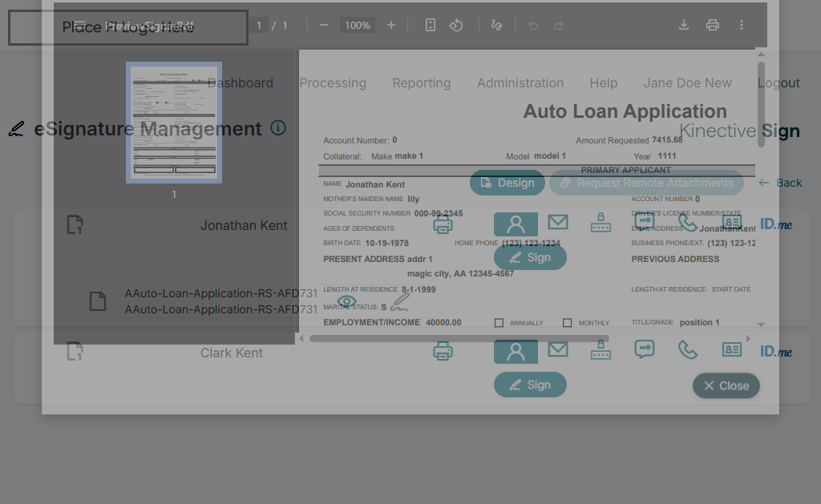Screen dimensions: 821x504
Task: Click the Clark Kent name text
Action: [x=232, y=353]
